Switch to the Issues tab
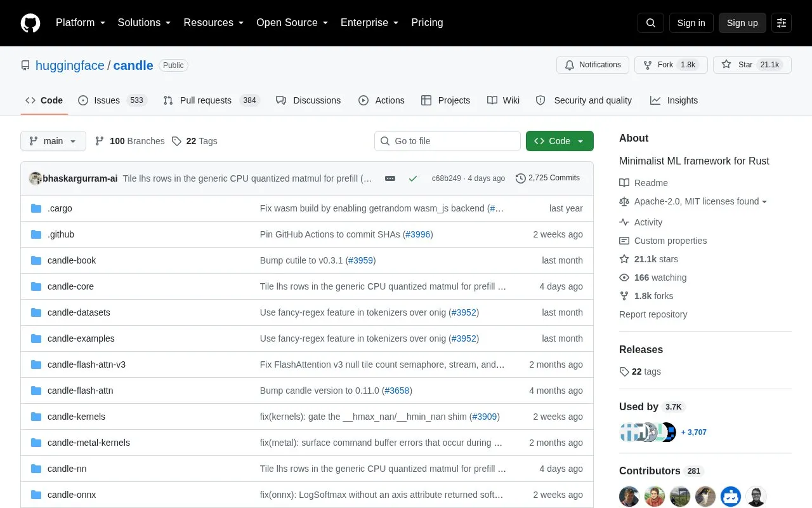812x508 pixels. click(112, 100)
